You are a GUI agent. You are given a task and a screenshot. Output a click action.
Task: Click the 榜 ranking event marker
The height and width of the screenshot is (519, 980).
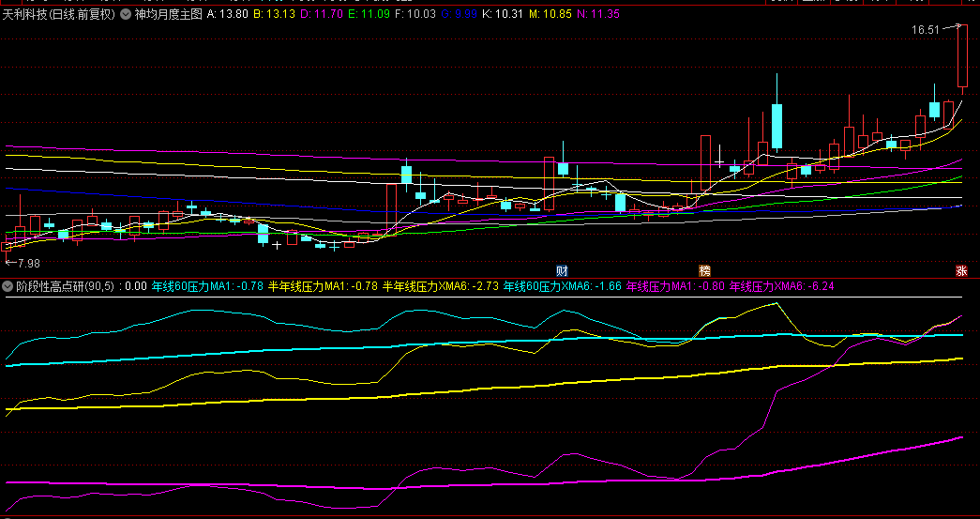coord(705,270)
